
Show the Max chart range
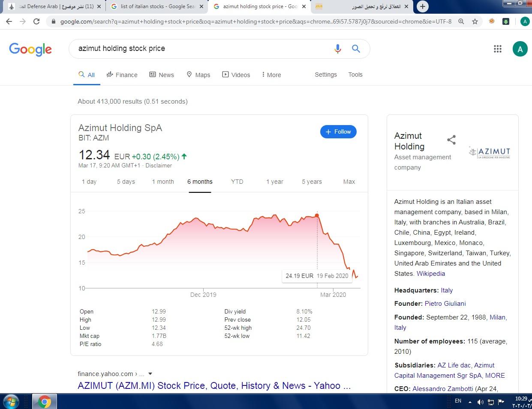pos(349,182)
